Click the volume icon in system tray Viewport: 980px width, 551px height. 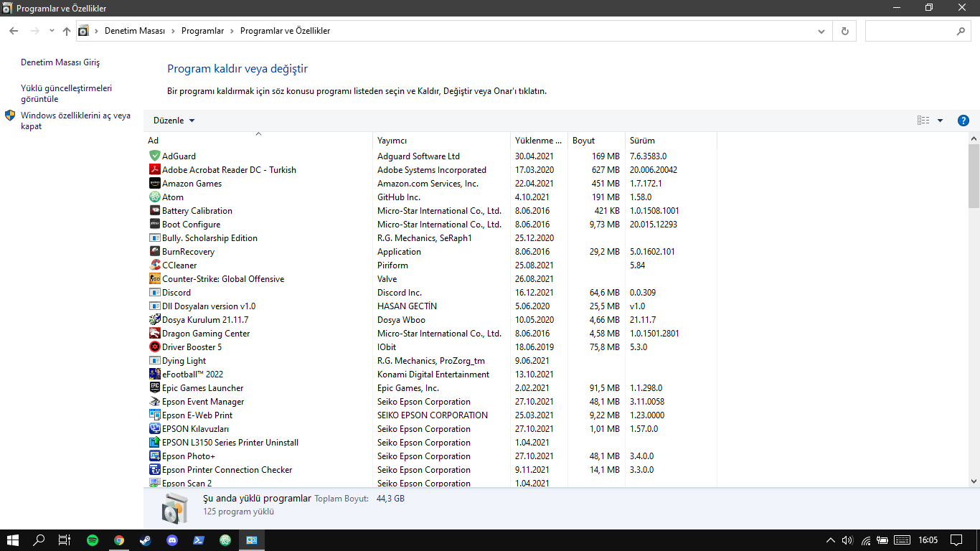pyautogui.click(x=847, y=540)
